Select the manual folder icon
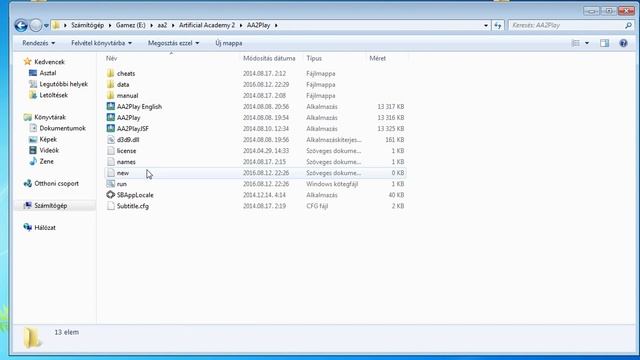This screenshot has height=360, width=640. click(111, 95)
